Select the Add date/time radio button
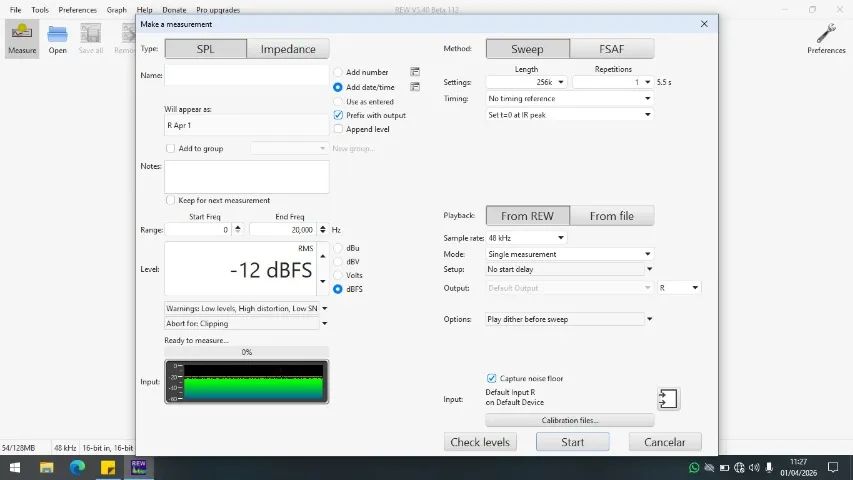This screenshot has width=853, height=480. click(x=338, y=87)
